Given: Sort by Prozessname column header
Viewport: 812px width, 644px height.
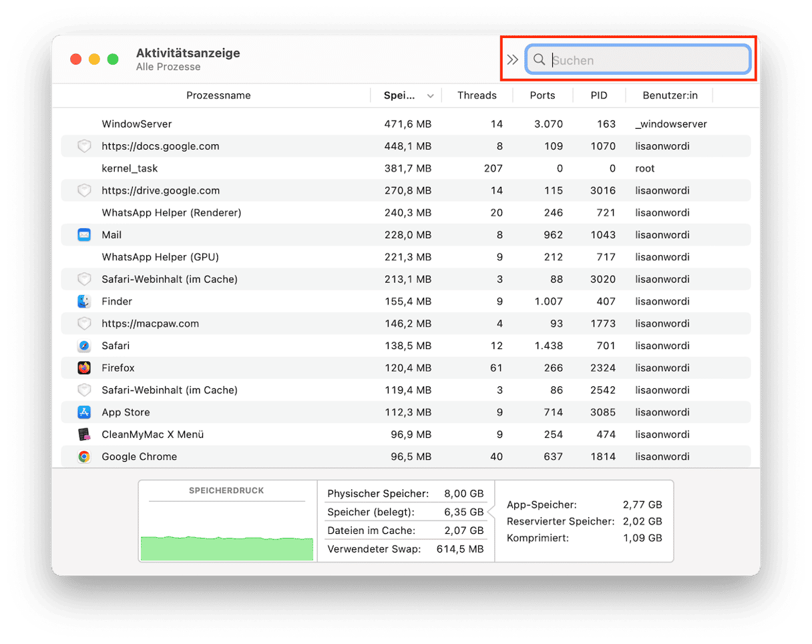Looking at the screenshot, I should (218, 95).
